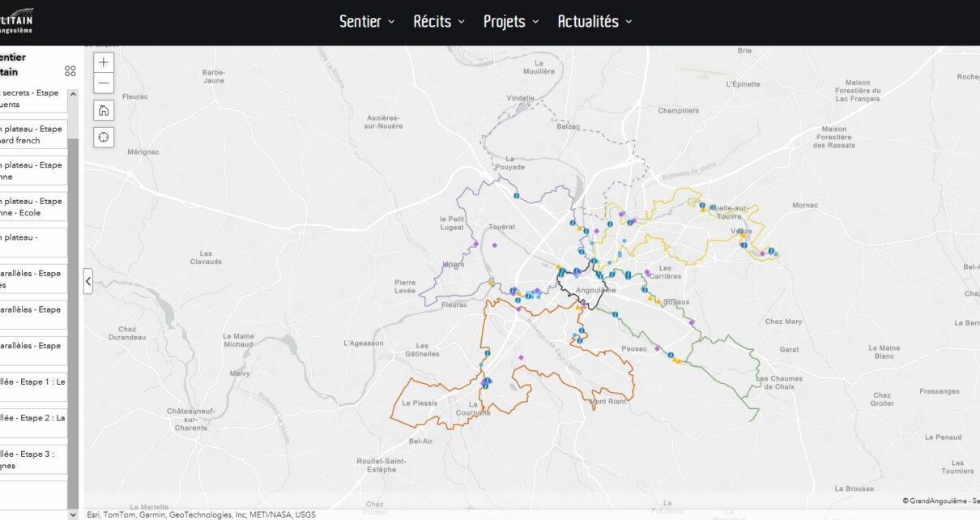The image size is (980, 520).
Task: Reset map to home view
Action: (104, 111)
